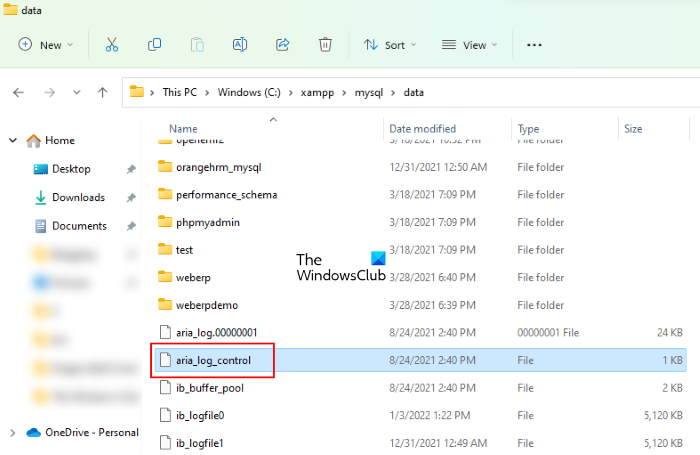Click the folder icon in address bar
This screenshot has height=455, width=700.
point(137,92)
